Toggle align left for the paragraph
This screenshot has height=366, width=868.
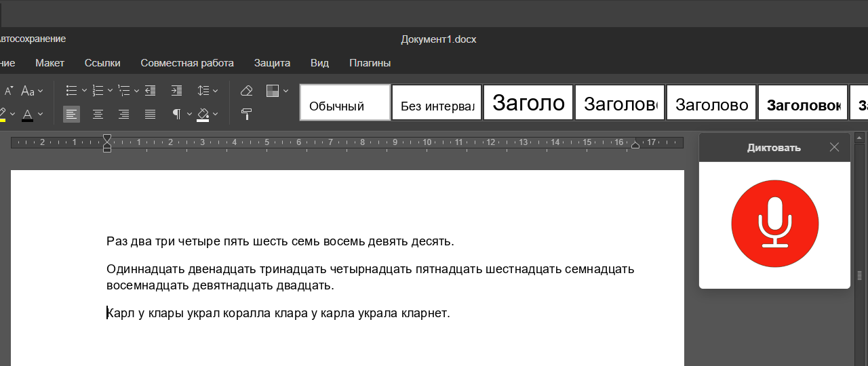coord(71,114)
